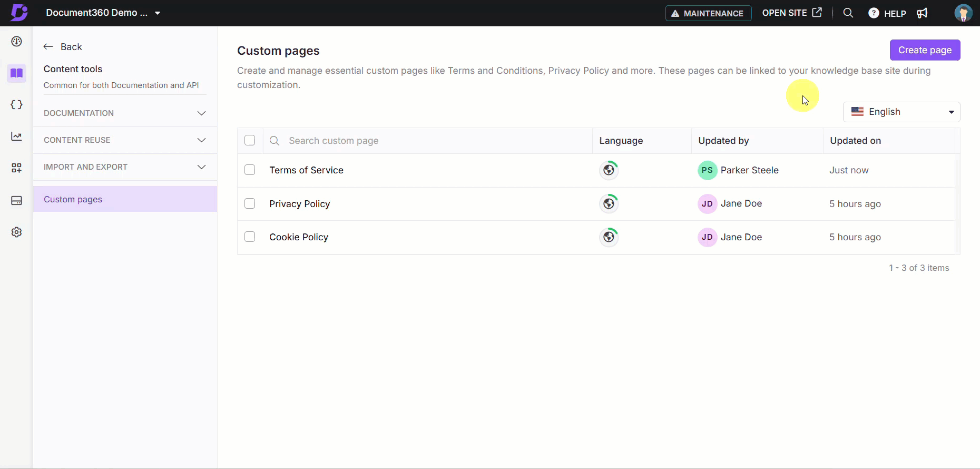
Task: Click the MAINTENANCE button
Action: pos(708,13)
